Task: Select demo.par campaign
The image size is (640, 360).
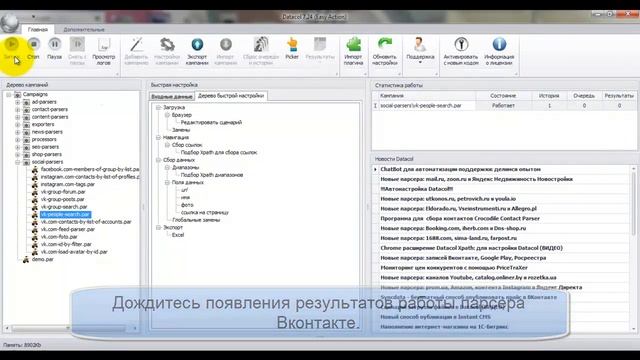Action: pyautogui.click(x=43, y=259)
